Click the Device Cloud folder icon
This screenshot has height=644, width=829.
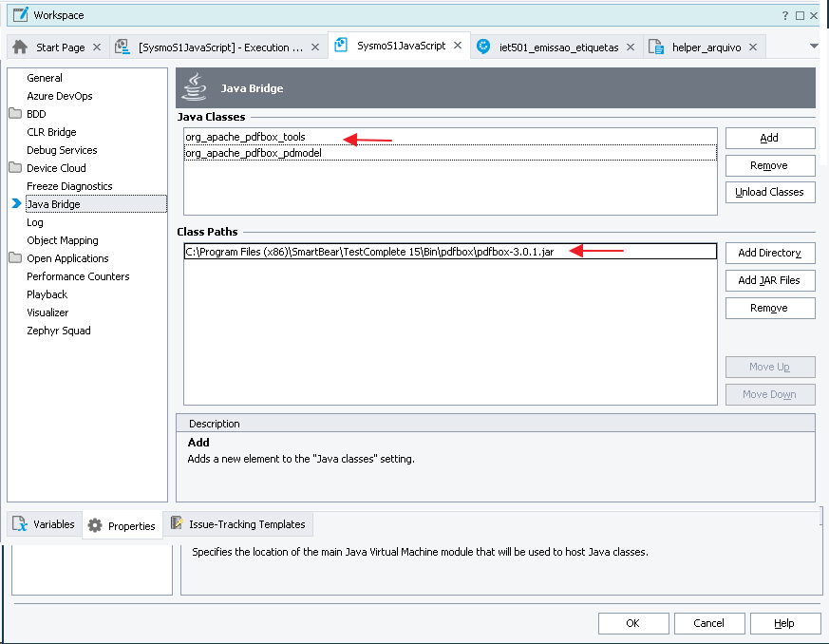click(x=14, y=168)
